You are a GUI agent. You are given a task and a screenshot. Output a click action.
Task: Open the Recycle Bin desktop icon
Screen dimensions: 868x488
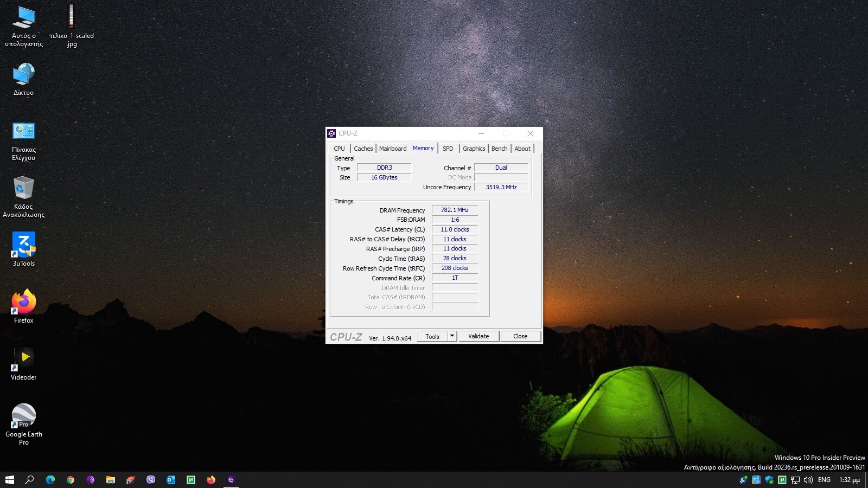click(x=23, y=189)
